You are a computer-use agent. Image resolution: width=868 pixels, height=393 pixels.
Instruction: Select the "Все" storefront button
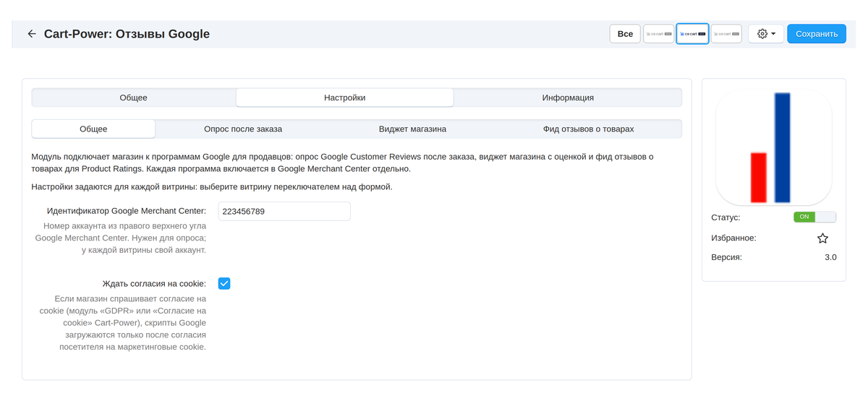coord(626,34)
